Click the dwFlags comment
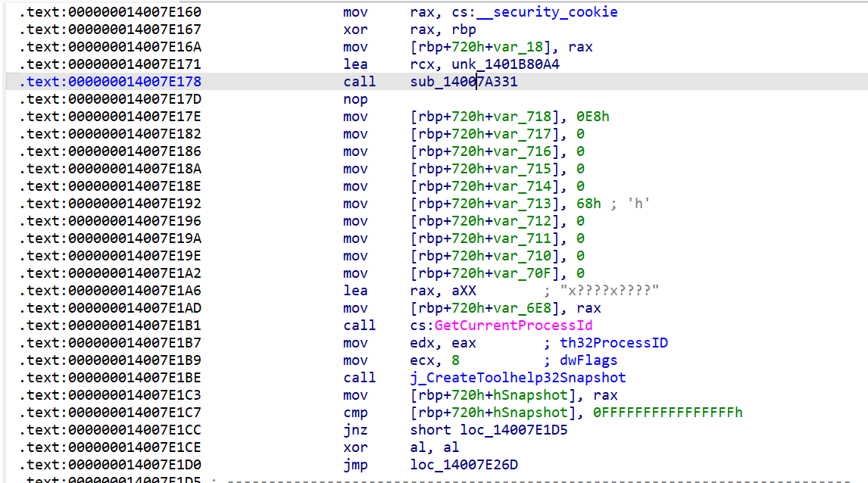Viewport: 868px width, 483px height. coord(589,360)
